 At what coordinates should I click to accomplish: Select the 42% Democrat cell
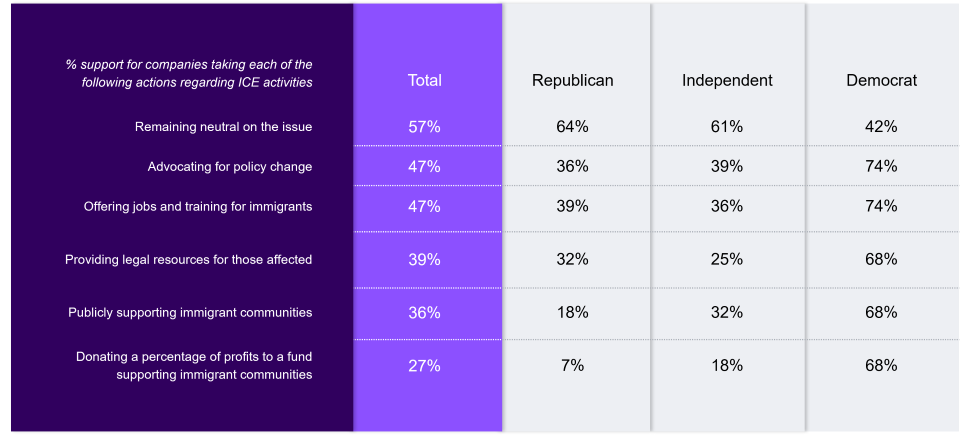pyautogui.click(x=881, y=127)
